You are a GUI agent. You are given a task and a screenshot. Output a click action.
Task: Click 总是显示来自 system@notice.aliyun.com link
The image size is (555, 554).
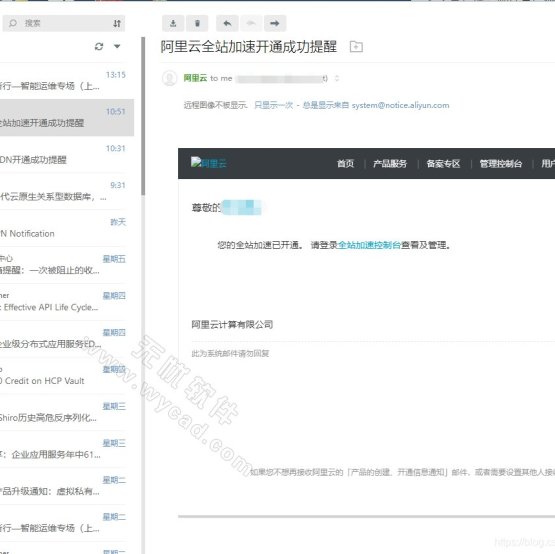click(376, 105)
